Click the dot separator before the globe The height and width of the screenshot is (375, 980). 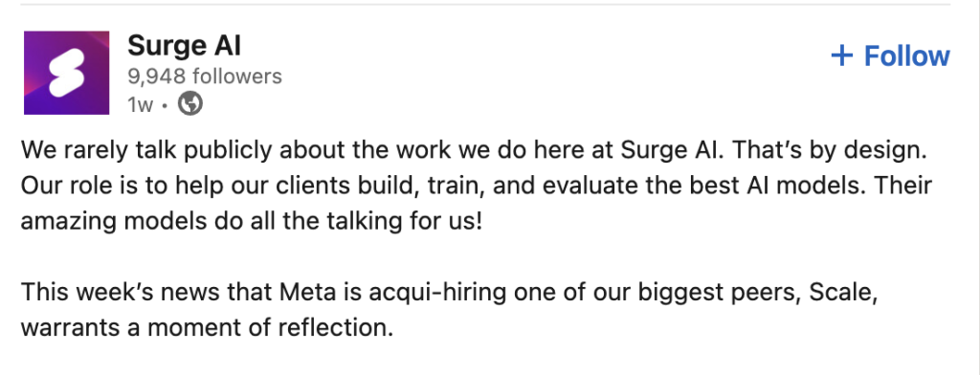pos(165,105)
